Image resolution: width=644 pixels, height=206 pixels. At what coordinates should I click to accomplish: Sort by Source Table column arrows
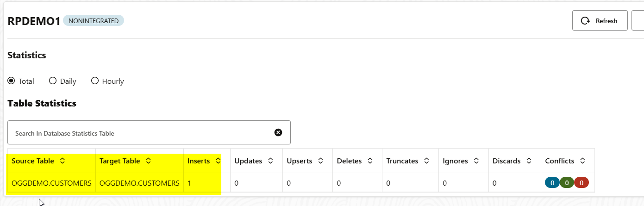(63, 161)
